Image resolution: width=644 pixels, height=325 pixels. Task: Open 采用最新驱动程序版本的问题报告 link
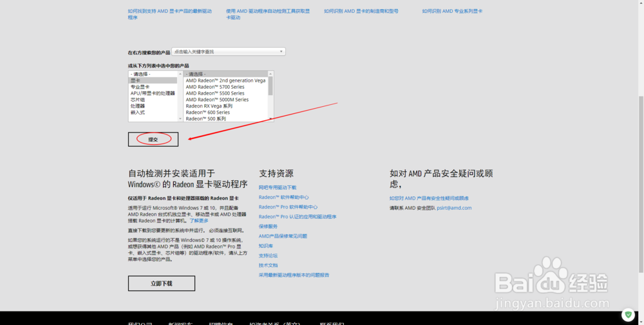294,275
